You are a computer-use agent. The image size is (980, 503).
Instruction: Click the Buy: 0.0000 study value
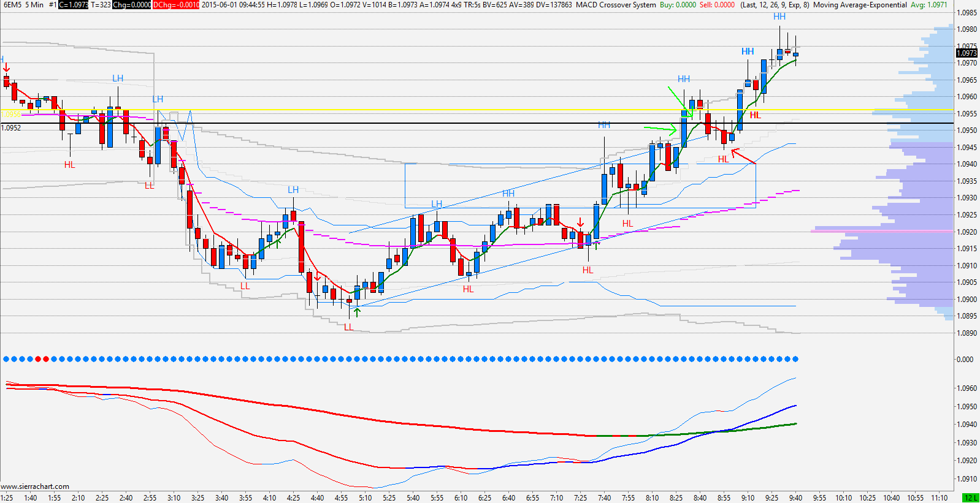click(678, 5)
